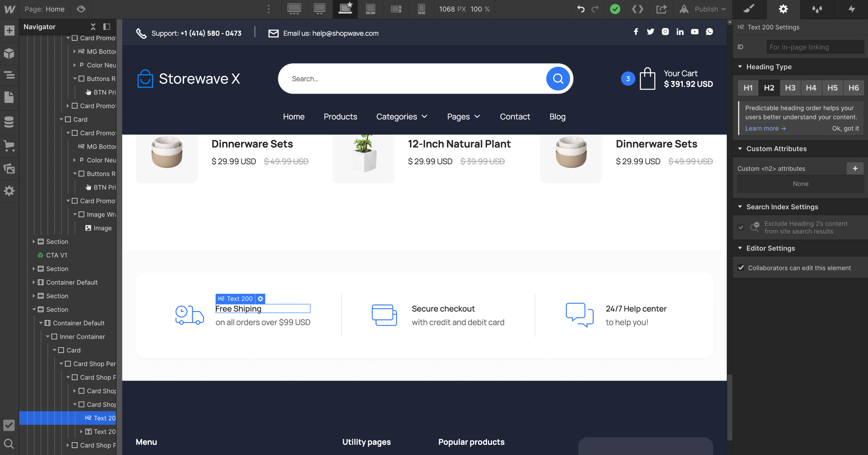Image resolution: width=868 pixels, height=455 pixels.
Task: Click the Redo arrow
Action: point(595,9)
